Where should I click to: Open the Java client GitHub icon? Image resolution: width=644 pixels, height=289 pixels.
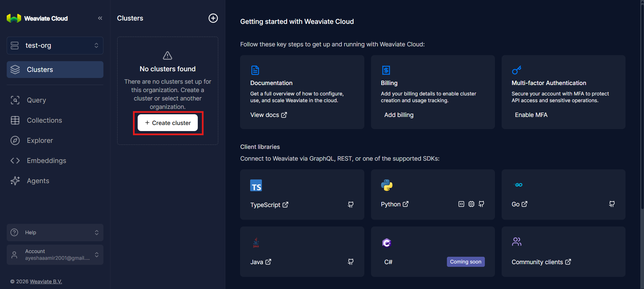coord(351,262)
